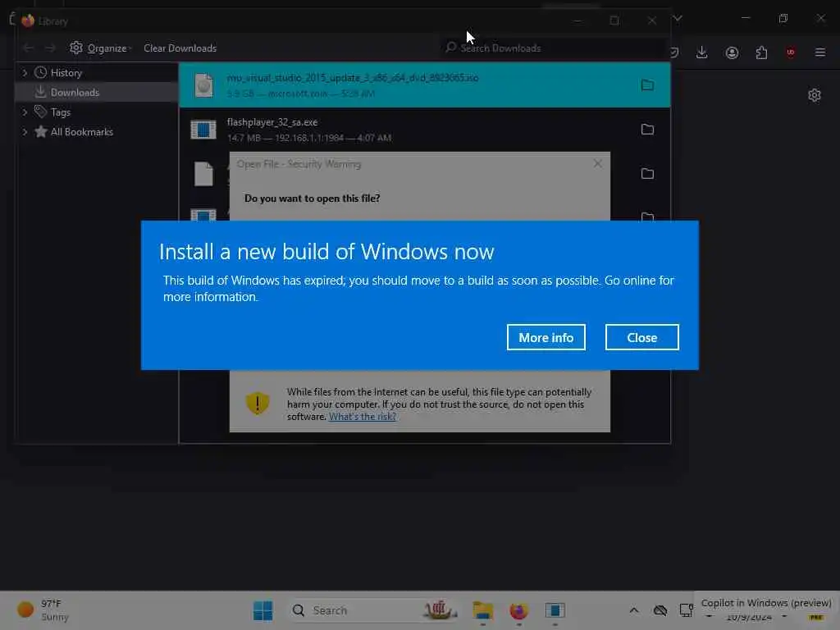
Task: Expand the All Bookmarks tree item
Action: click(25, 132)
